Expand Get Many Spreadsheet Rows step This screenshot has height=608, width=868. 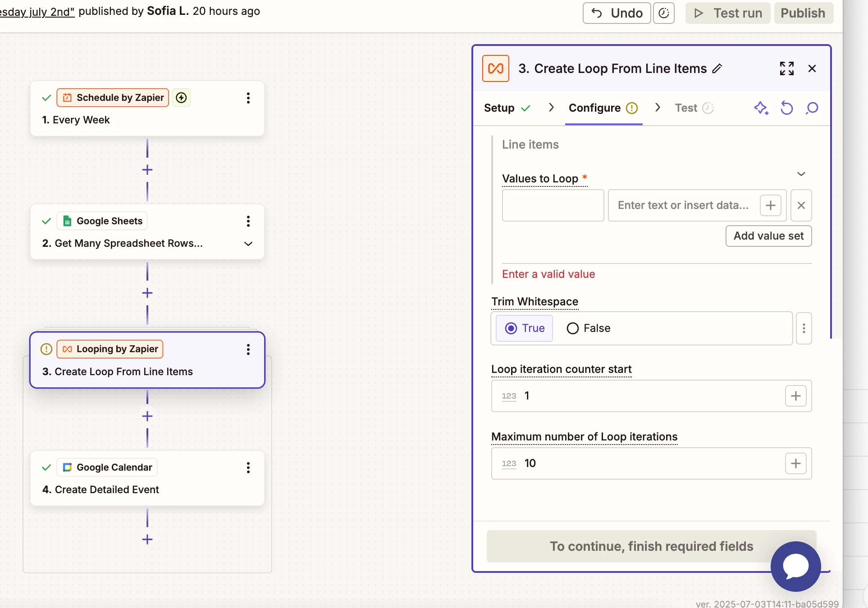pyautogui.click(x=248, y=244)
